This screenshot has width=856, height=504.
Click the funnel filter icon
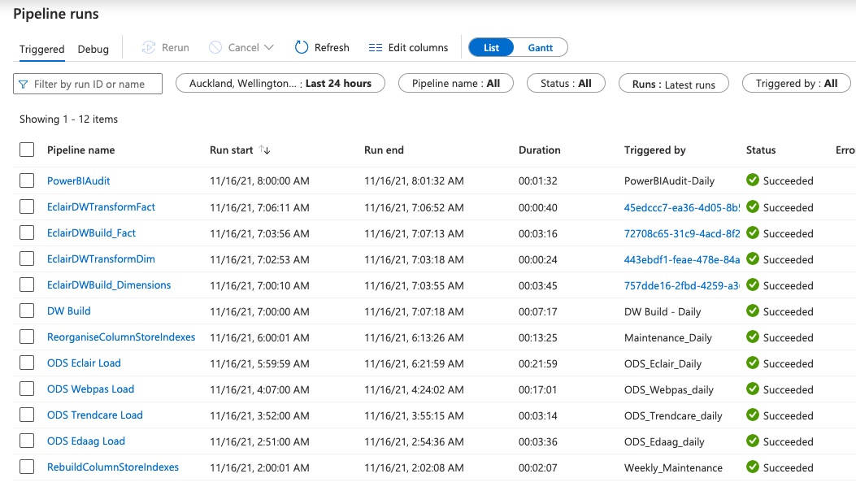tap(23, 84)
